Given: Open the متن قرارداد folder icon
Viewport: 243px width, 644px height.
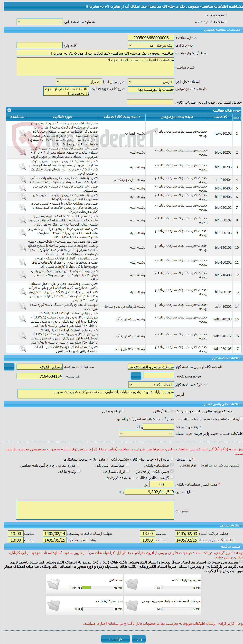Looking at the screenshot, I should (x=132, y=605).
